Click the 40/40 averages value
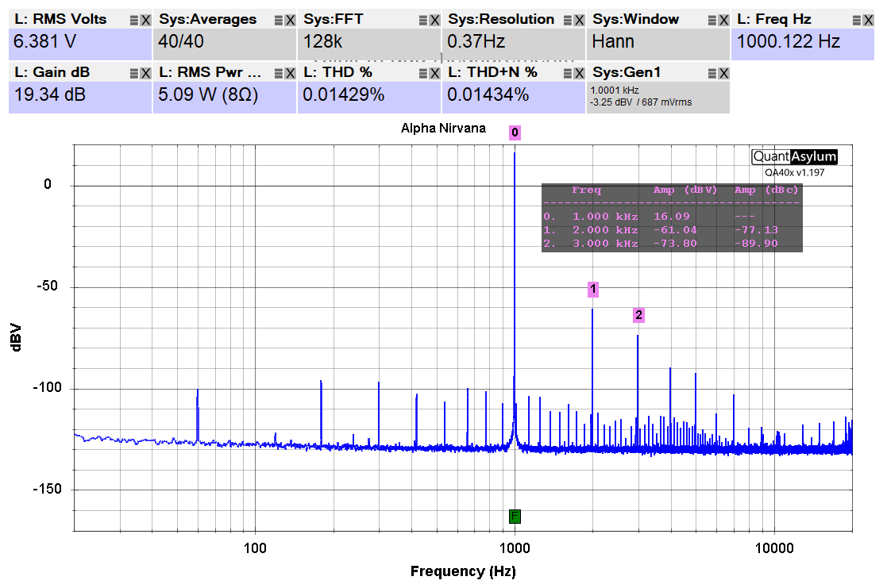 pos(180,41)
